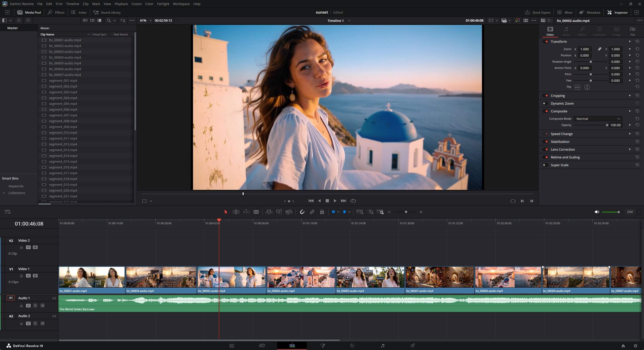Select the Selection Mode arrow tool
This screenshot has height=350, width=644.
click(x=225, y=212)
